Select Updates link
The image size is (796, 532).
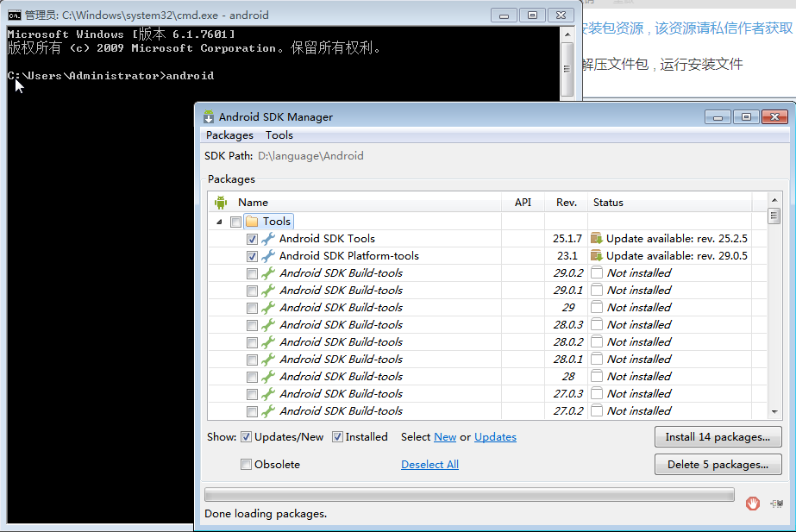[x=496, y=437]
